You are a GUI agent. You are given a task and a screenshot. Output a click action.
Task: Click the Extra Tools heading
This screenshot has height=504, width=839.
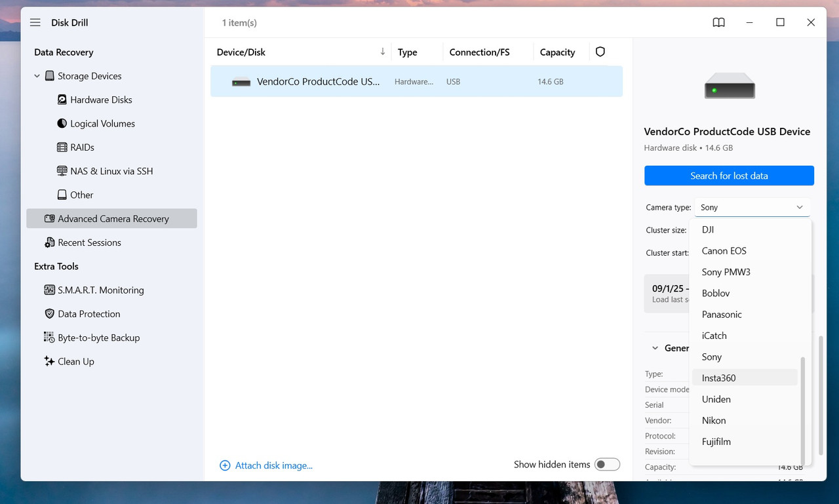(x=56, y=266)
